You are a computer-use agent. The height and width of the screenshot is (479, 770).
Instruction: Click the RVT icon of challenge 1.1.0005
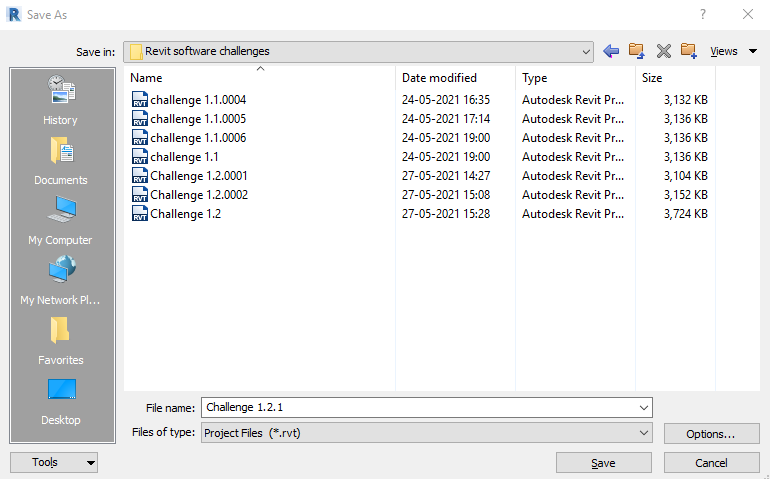(x=140, y=118)
